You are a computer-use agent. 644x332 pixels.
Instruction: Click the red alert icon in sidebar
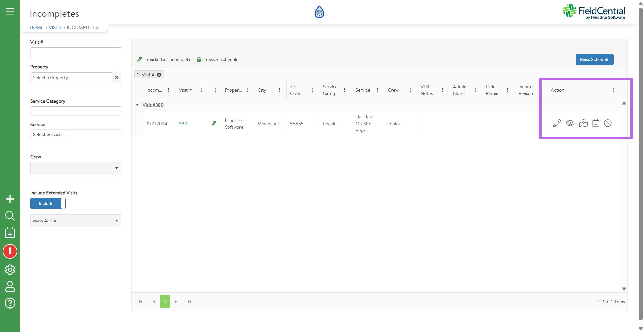(10, 251)
